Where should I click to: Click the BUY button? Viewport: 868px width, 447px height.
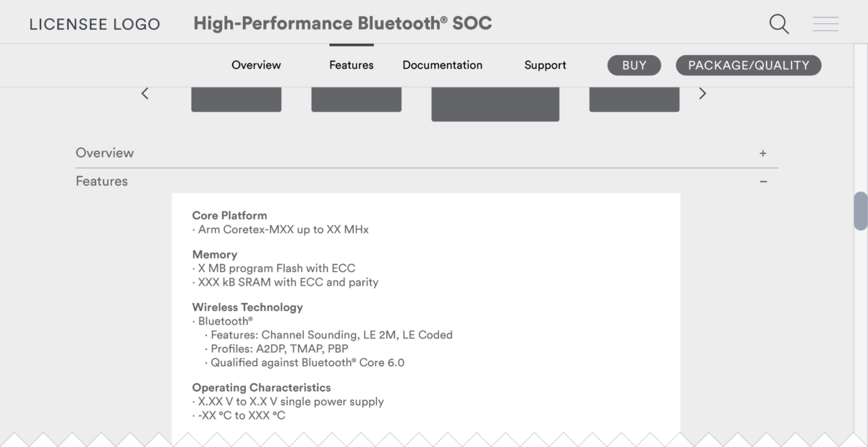tap(634, 65)
